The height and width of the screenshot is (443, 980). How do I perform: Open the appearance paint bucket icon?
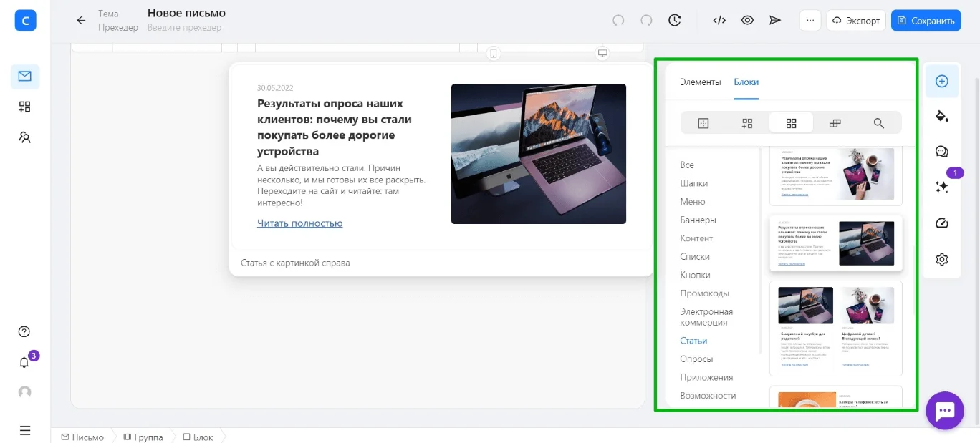click(942, 116)
